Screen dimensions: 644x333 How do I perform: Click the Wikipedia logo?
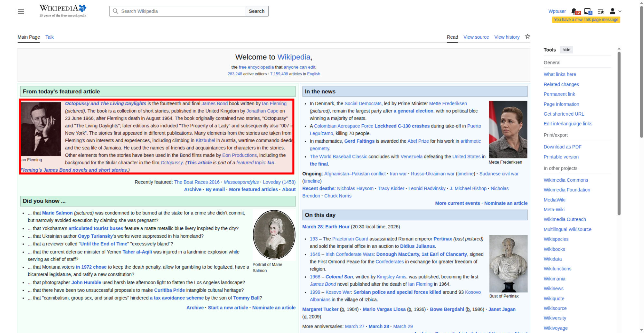click(x=63, y=11)
